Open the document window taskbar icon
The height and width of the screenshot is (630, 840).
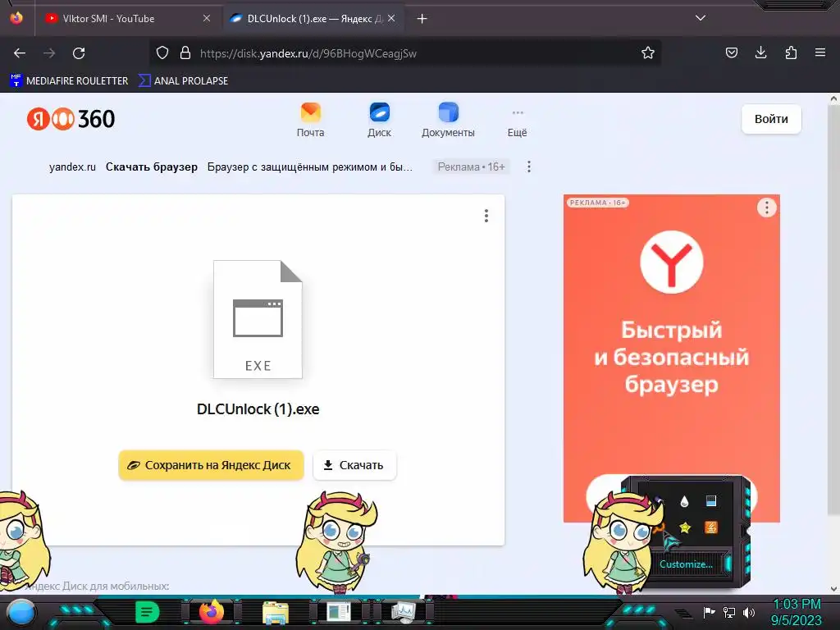tap(339, 612)
